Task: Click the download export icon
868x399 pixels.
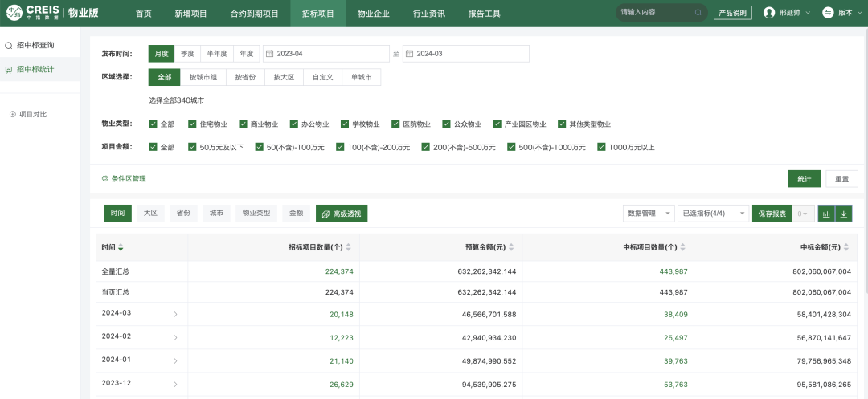Action: 844,214
